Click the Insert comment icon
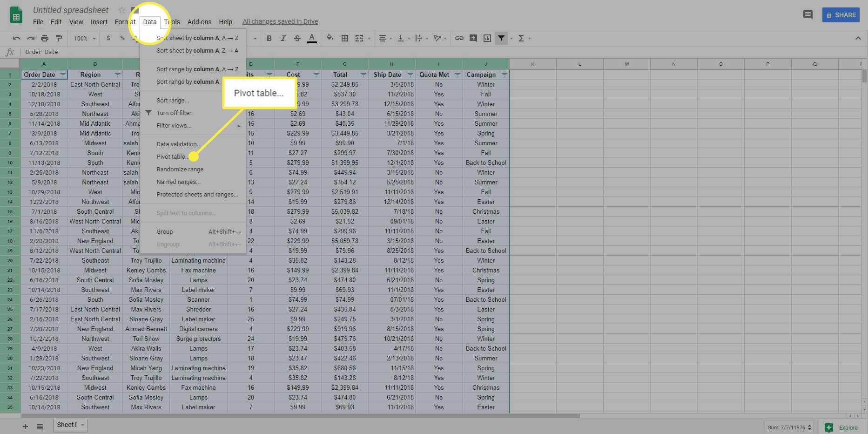Image resolution: width=868 pixels, height=434 pixels. point(473,38)
